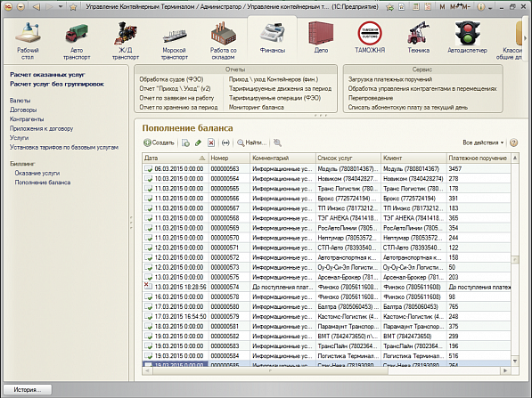Screen dimensions: 532x398
Task: Click the green pencil edit icon
Action: (x=198, y=142)
